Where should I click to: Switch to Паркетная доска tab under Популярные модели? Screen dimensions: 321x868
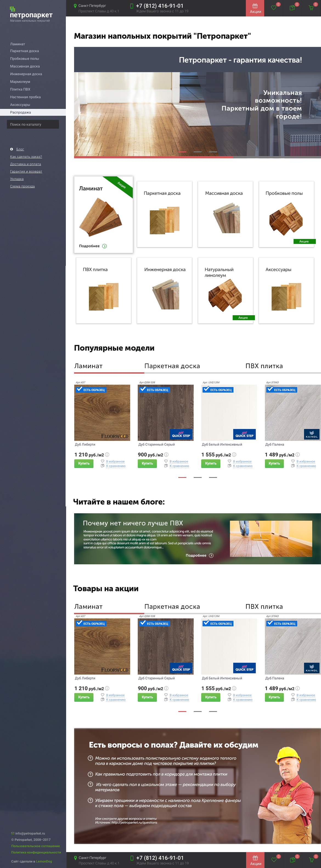point(172,366)
